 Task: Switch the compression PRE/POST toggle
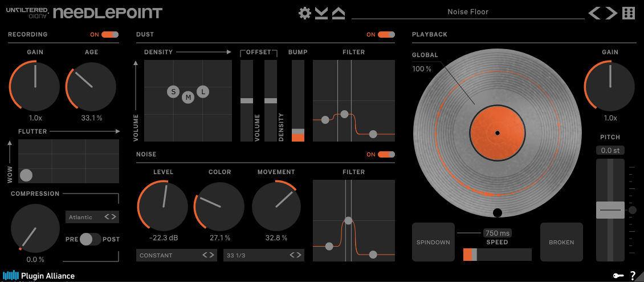pyautogui.click(x=91, y=239)
